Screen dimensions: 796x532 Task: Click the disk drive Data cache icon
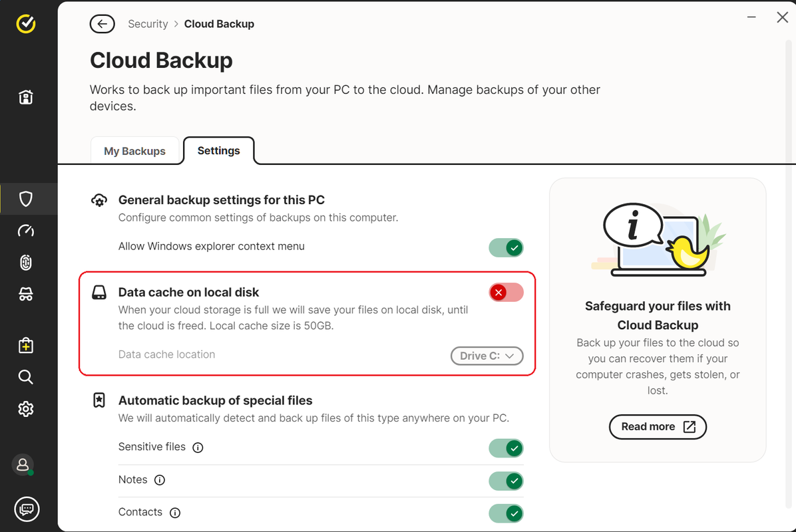[x=99, y=293]
